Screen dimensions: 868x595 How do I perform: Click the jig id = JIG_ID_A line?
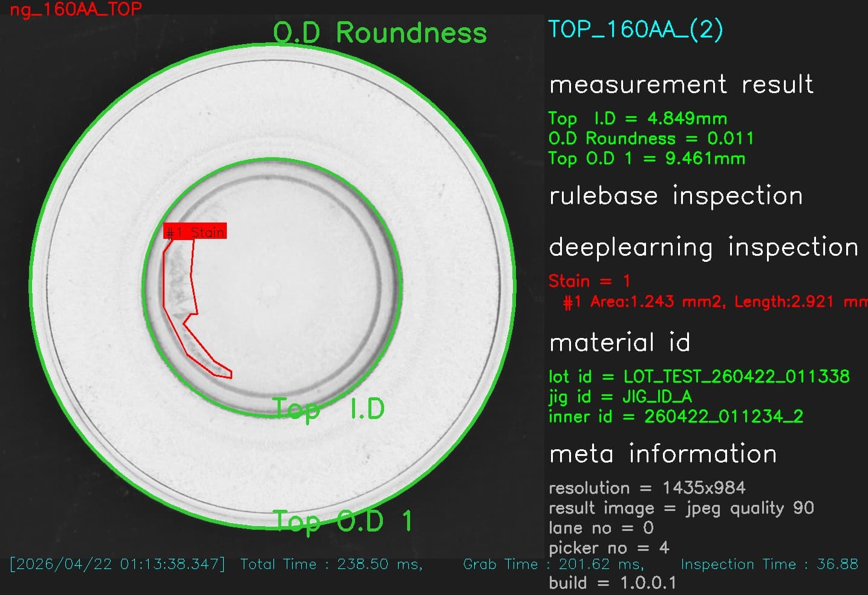tap(620, 397)
